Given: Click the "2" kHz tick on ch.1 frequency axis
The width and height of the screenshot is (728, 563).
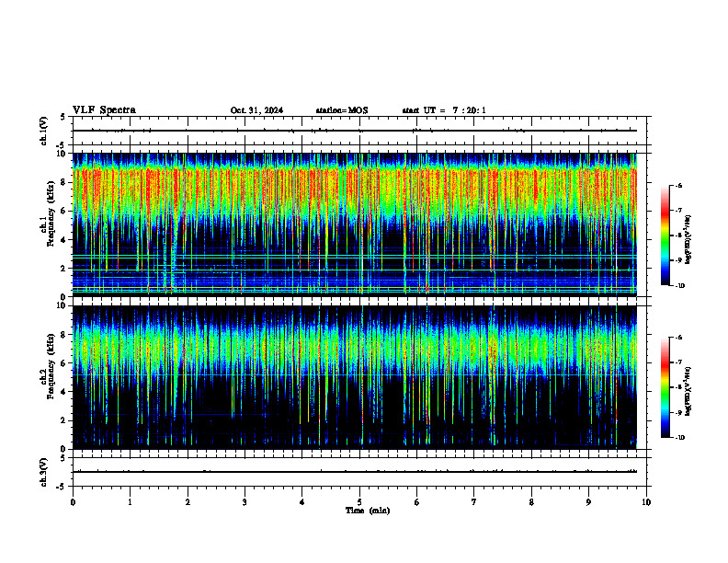Looking at the screenshot, I should point(64,268).
